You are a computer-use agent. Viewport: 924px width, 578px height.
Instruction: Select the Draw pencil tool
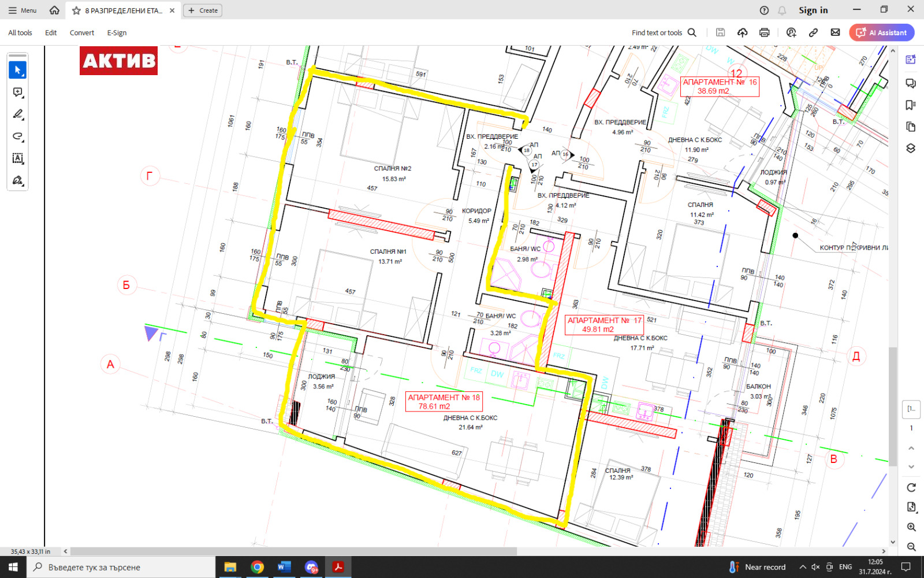pyautogui.click(x=17, y=114)
